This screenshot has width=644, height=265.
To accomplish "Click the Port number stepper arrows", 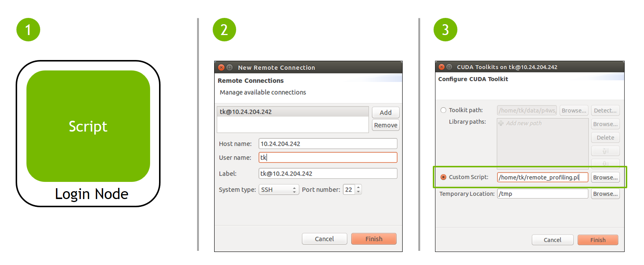I will click(x=358, y=190).
